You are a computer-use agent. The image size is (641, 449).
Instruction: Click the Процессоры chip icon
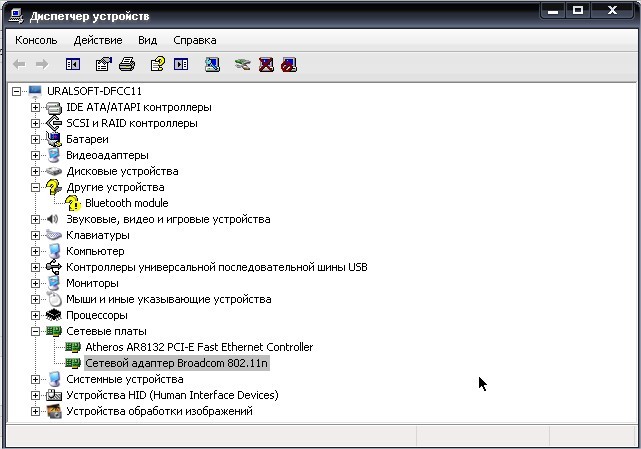(x=54, y=315)
